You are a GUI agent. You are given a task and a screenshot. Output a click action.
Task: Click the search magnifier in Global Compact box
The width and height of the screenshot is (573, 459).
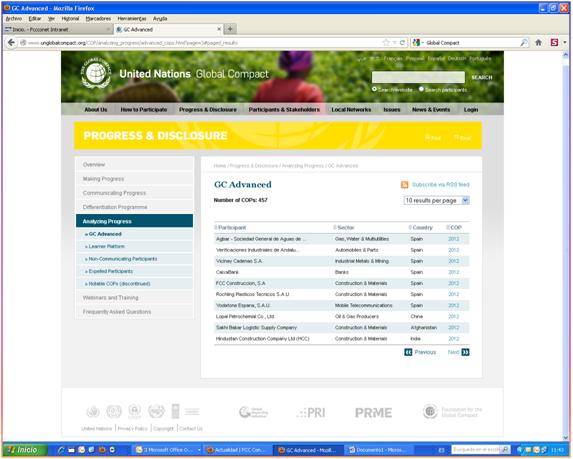point(524,43)
